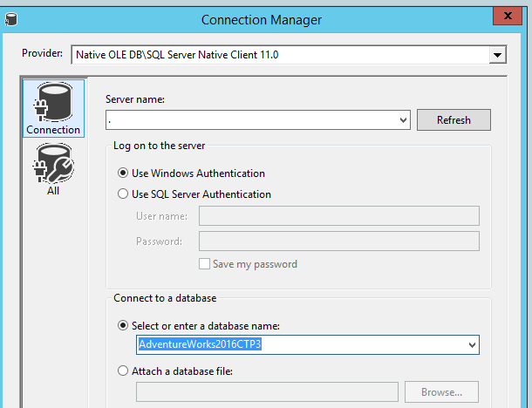
Task: Expand the Provider dropdown arrow
Action: (x=497, y=55)
